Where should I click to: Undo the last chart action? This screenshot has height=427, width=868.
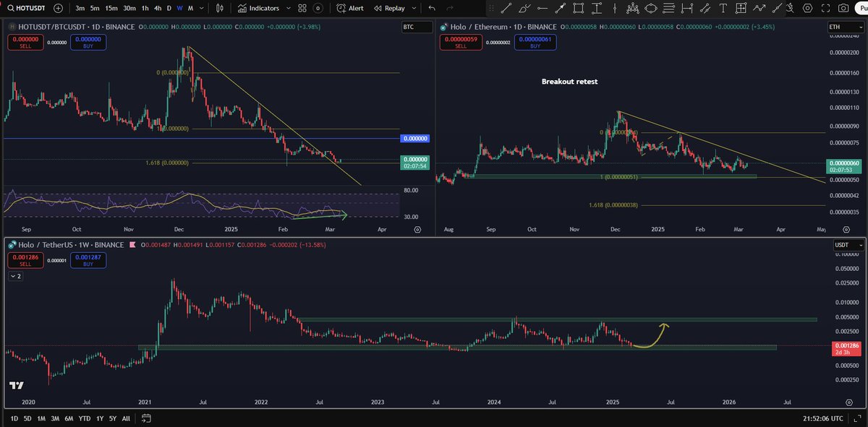pyautogui.click(x=432, y=8)
